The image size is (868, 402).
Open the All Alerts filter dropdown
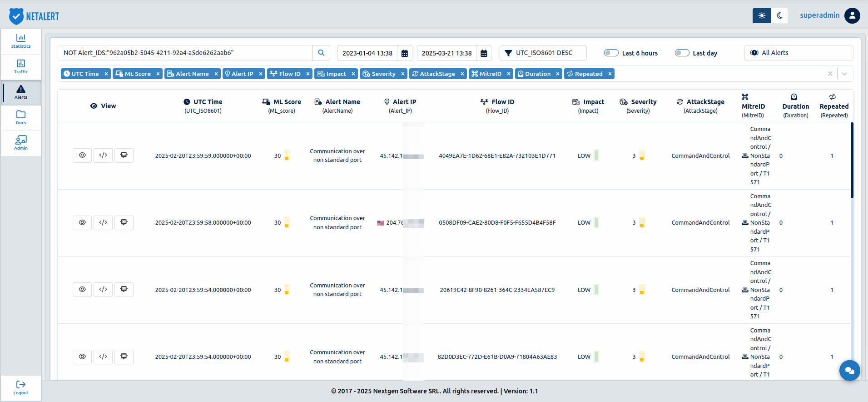pos(799,53)
